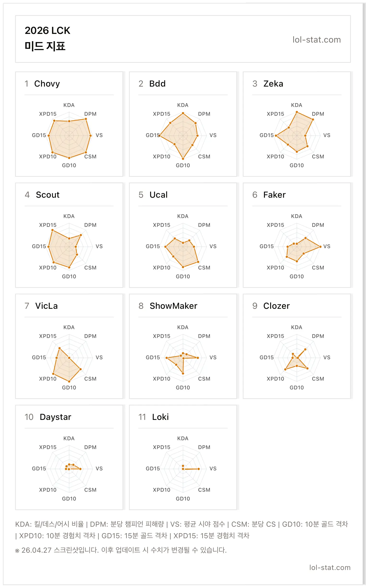Click the KDA axis label on Bdd's chart
The width and height of the screenshot is (366, 588).
[183, 105]
